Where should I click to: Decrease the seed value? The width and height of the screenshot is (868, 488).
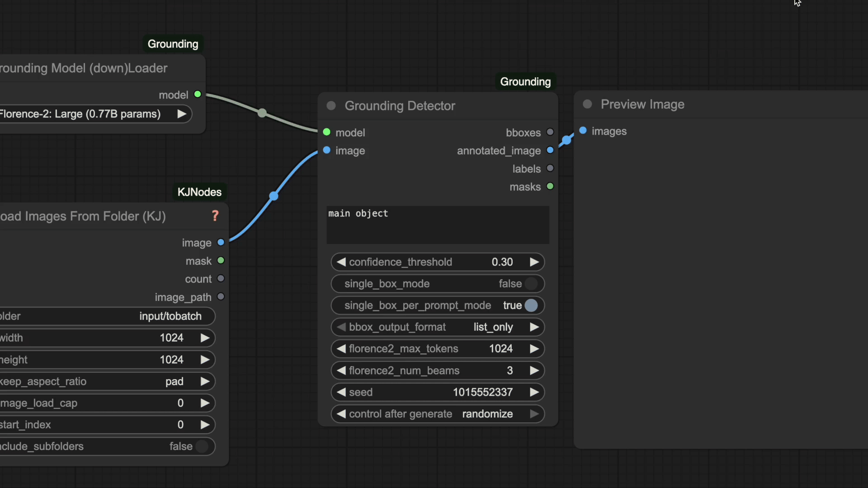341,392
